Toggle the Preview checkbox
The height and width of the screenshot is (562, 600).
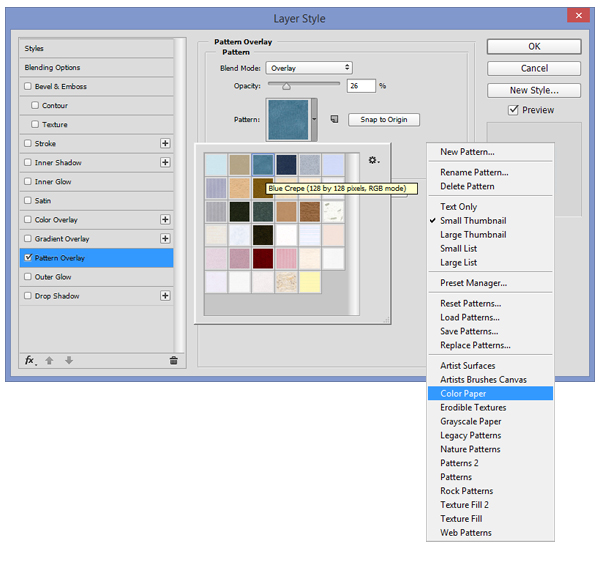click(x=513, y=110)
